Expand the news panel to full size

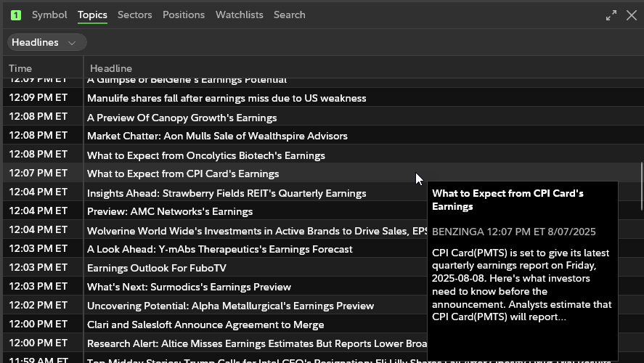(611, 15)
